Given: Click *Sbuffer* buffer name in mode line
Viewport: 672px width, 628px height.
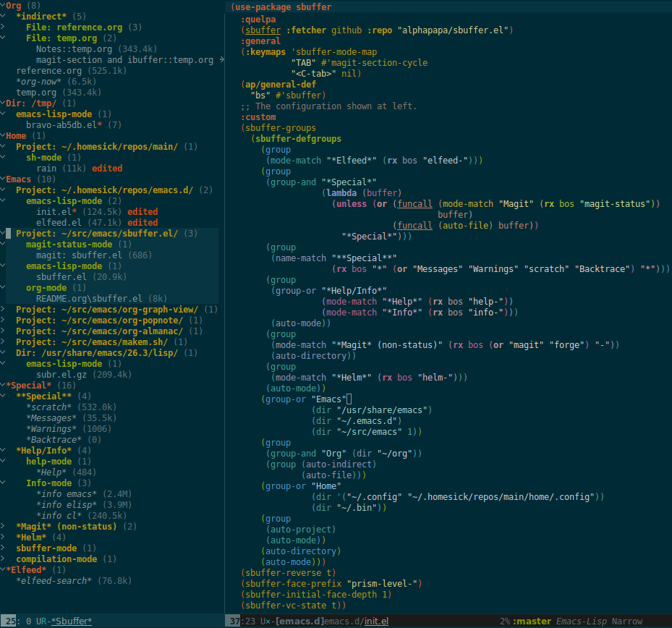Looking at the screenshot, I should pyautogui.click(x=71, y=621).
